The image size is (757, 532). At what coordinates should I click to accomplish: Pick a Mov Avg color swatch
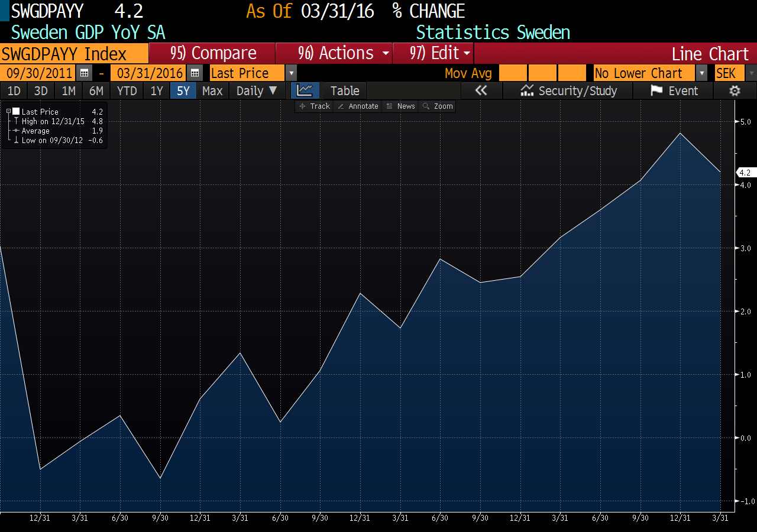pyautogui.click(x=512, y=73)
